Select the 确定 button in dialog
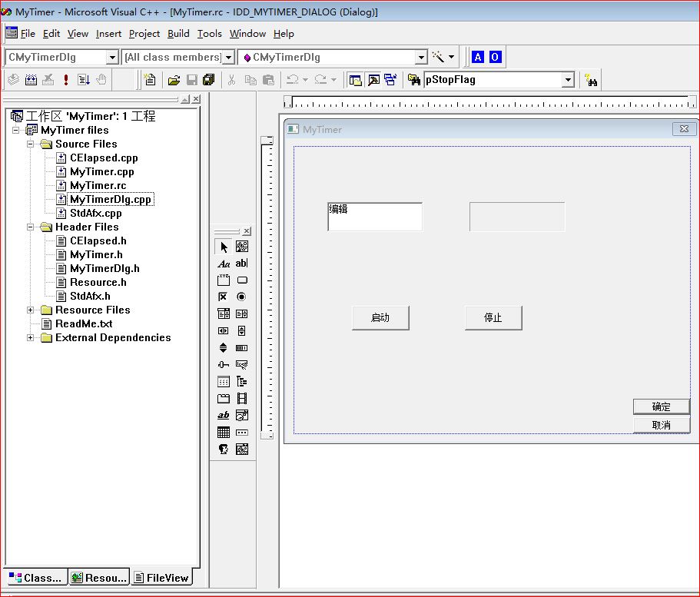The width and height of the screenshot is (700, 597). point(661,406)
